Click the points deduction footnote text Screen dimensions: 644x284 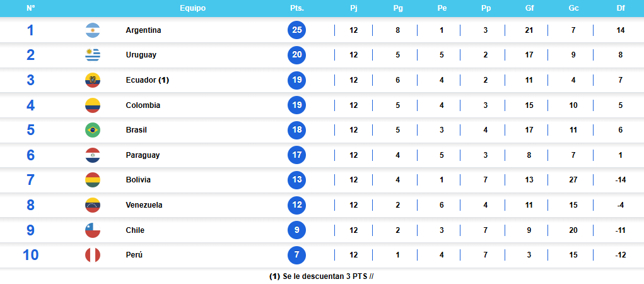tap(322, 276)
